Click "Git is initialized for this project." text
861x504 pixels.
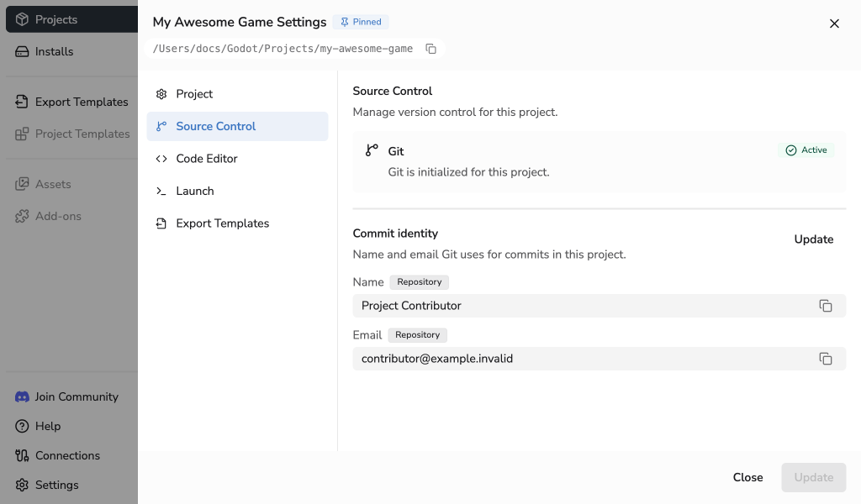469,172
